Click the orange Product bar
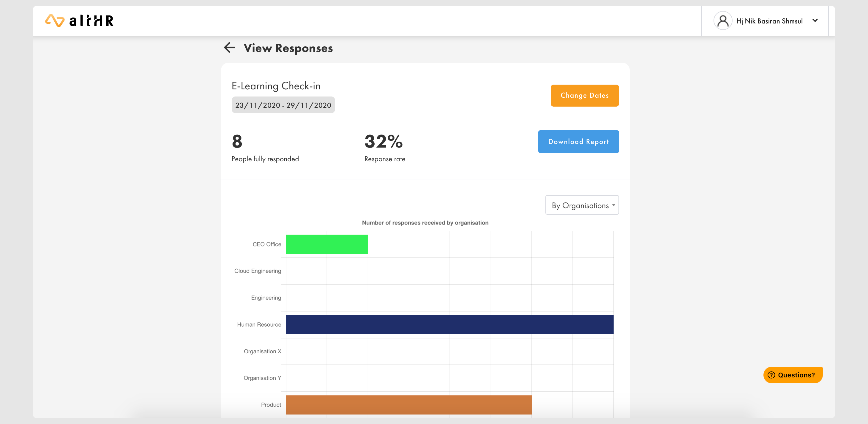Viewport: 868px width, 424px height. 408,404
